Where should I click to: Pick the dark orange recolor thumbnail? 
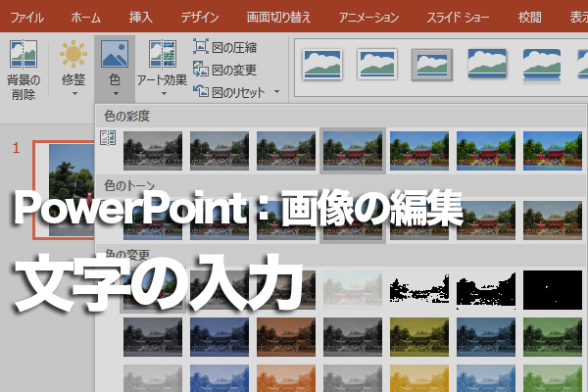[286, 337]
